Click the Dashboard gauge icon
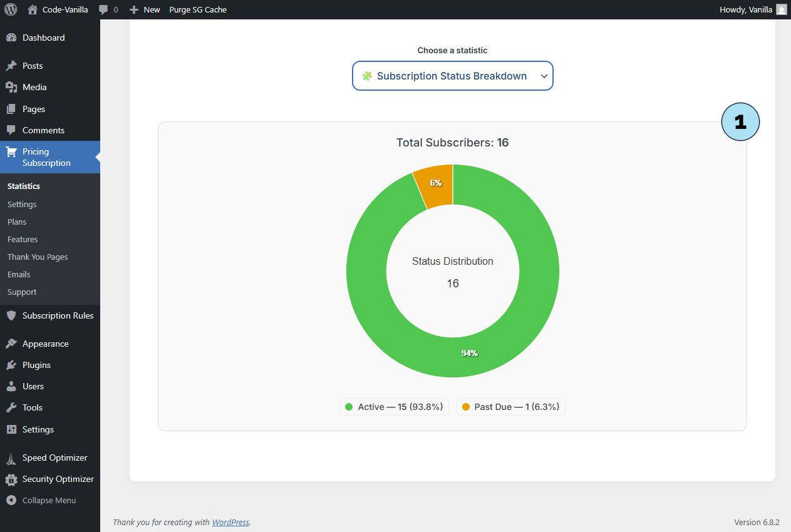The width and height of the screenshot is (791, 532). coord(11,38)
